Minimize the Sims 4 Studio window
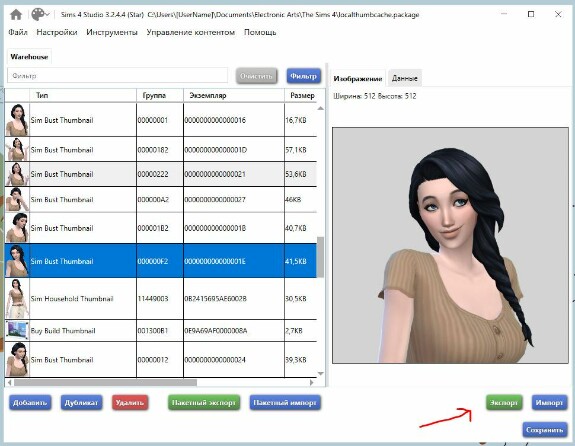Image resolution: width=575 pixels, height=446 pixels. [504, 14]
